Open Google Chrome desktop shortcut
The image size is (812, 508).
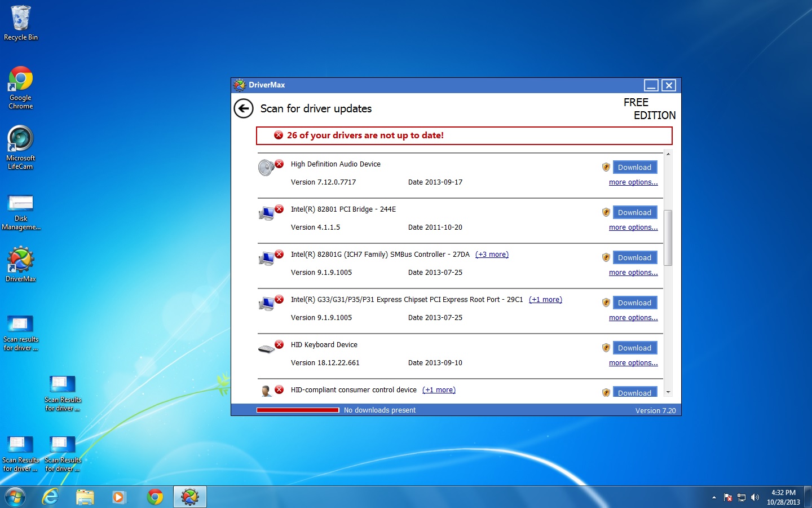pos(21,87)
